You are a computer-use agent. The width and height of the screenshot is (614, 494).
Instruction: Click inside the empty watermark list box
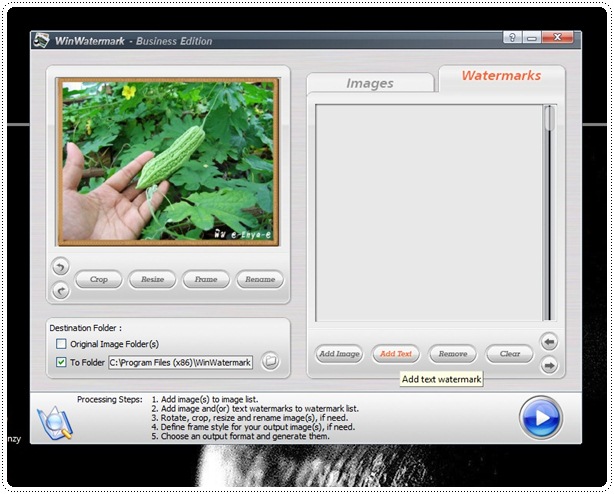click(429, 213)
